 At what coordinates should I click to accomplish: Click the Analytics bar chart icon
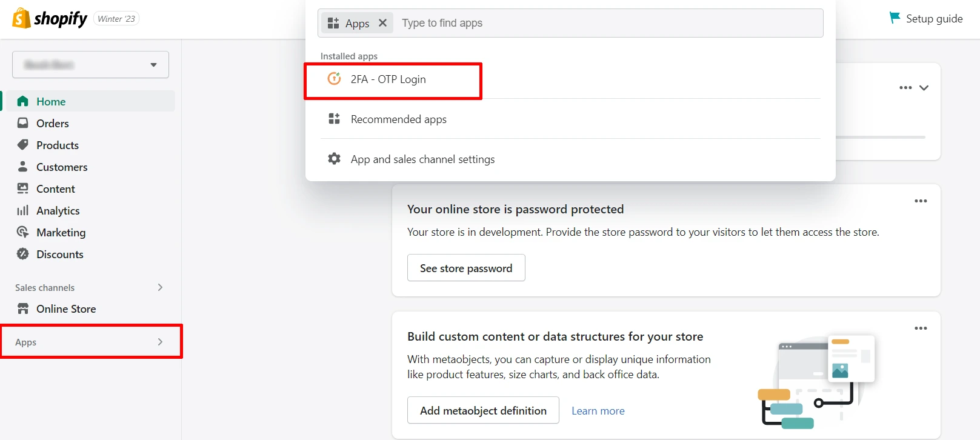point(23,210)
